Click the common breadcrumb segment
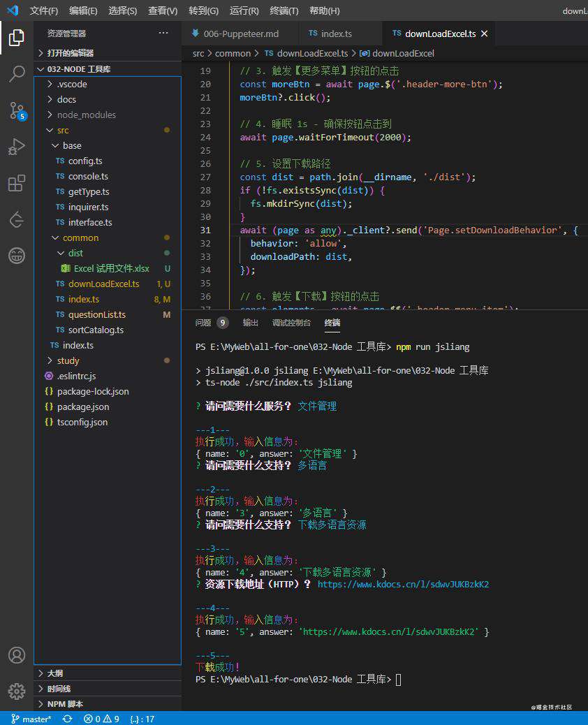The height and width of the screenshot is (725, 588). point(233,53)
